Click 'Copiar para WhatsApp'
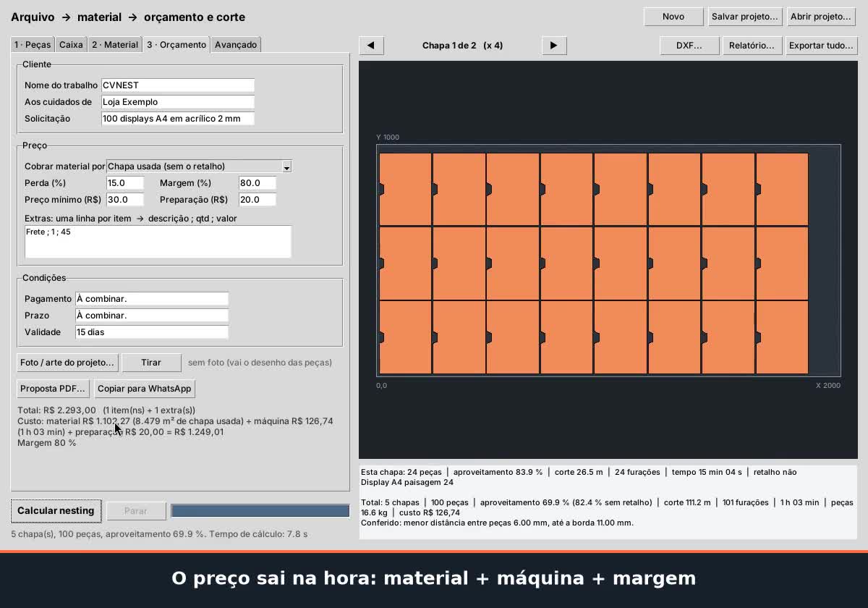This screenshot has width=868, height=608. coord(145,389)
